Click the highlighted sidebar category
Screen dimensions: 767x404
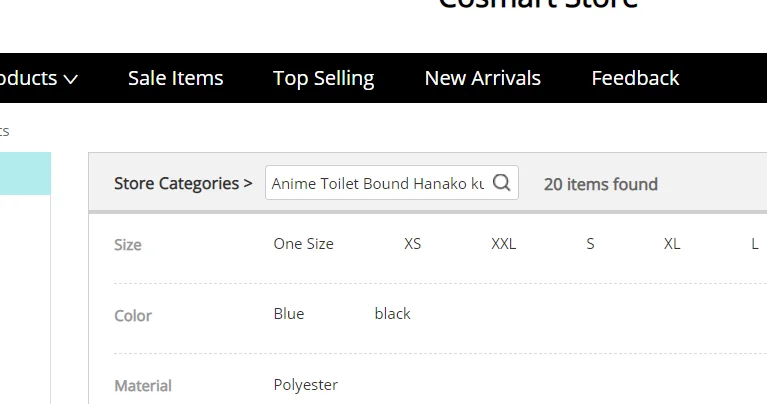(25, 173)
